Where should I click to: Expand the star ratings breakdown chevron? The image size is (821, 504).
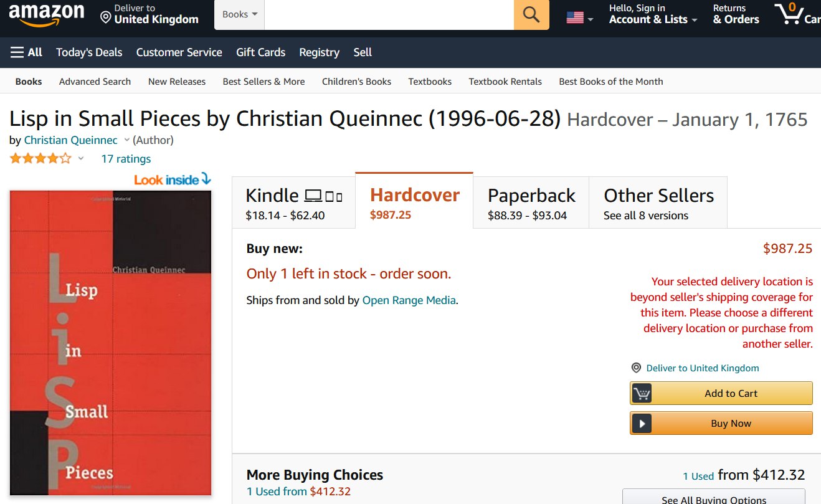81,158
